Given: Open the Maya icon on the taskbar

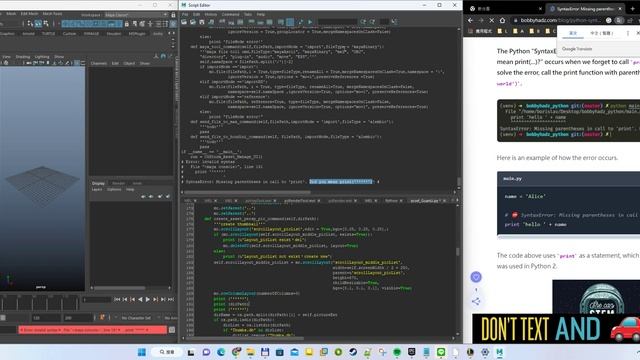Looking at the screenshot, I should coord(500,352).
